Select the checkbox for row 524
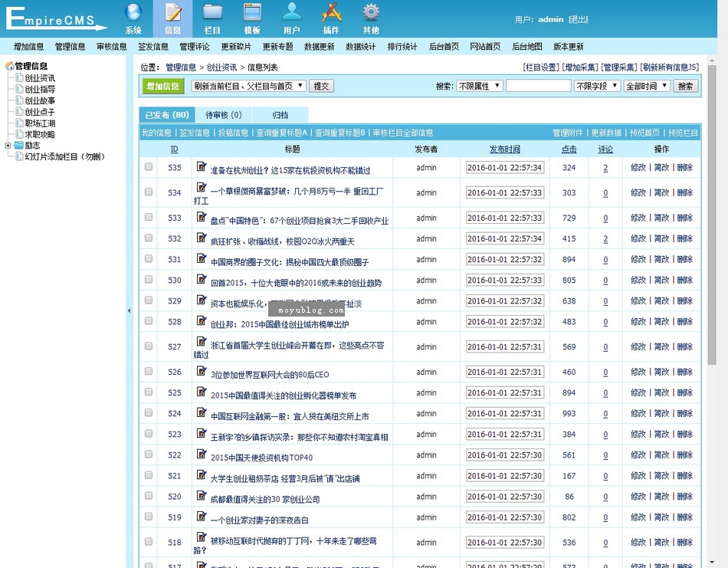Screen dimensions: 728x568 [149, 412]
